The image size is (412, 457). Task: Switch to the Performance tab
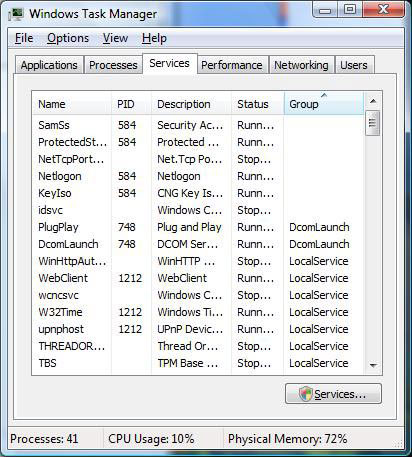[232, 65]
